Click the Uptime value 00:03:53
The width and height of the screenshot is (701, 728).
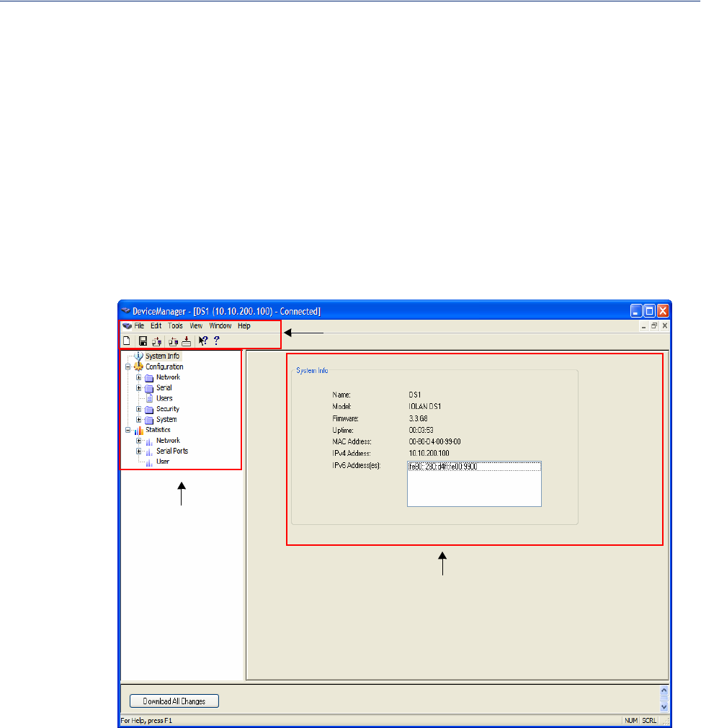[x=421, y=430]
